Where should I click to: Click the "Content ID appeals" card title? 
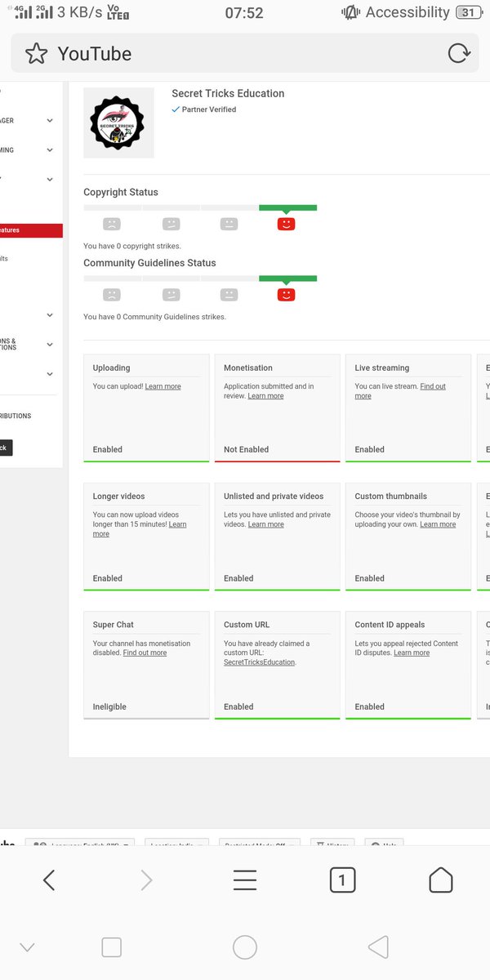click(x=390, y=625)
